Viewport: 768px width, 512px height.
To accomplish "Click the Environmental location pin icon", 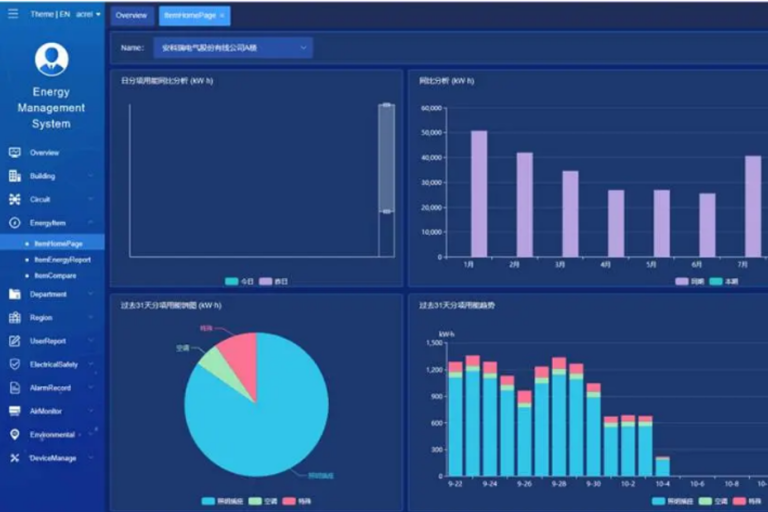I will [14, 434].
